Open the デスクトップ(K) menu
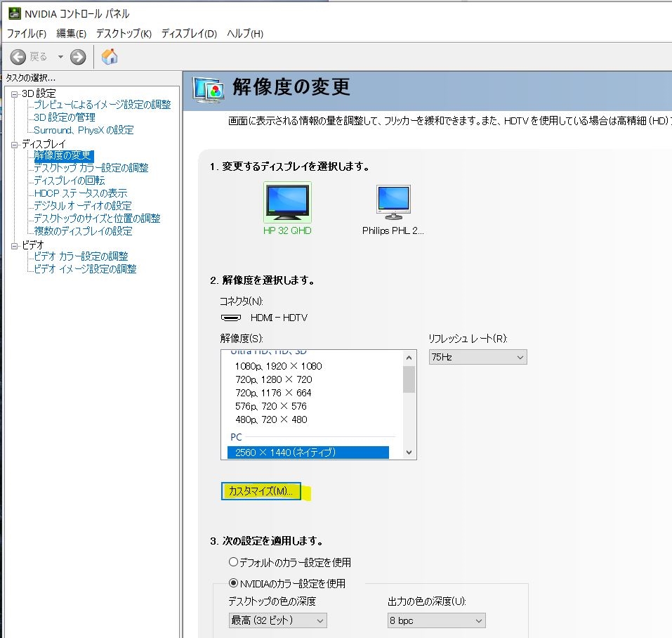The image size is (672, 638). tap(124, 34)
